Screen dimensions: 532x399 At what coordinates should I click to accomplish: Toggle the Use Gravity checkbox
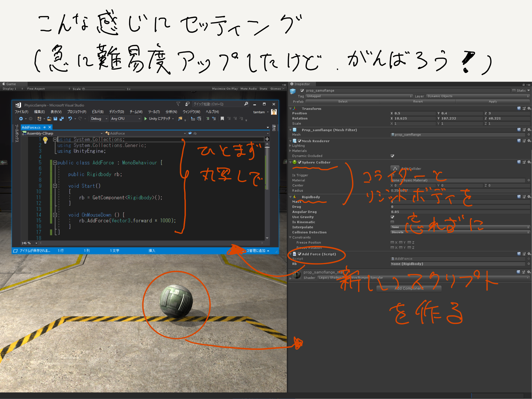392,217
